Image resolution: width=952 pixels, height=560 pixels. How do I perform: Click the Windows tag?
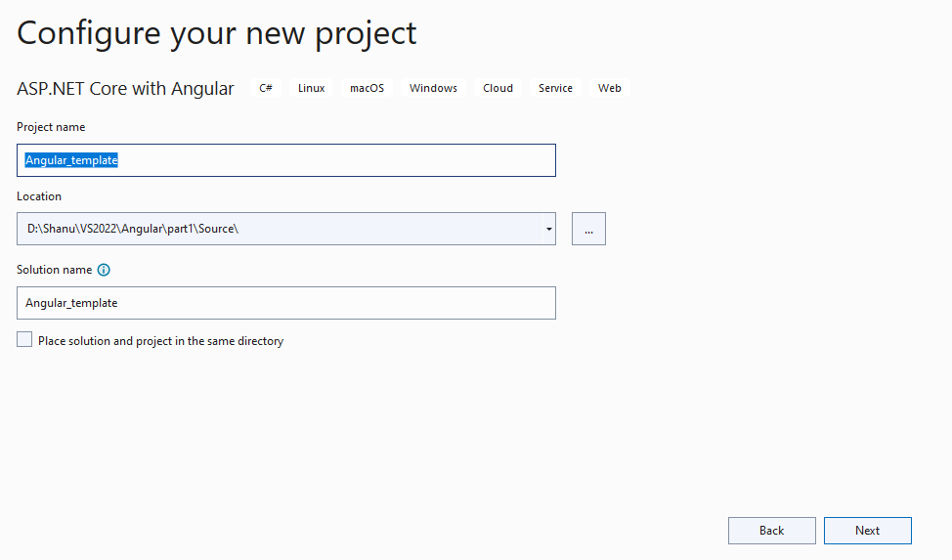434,88
